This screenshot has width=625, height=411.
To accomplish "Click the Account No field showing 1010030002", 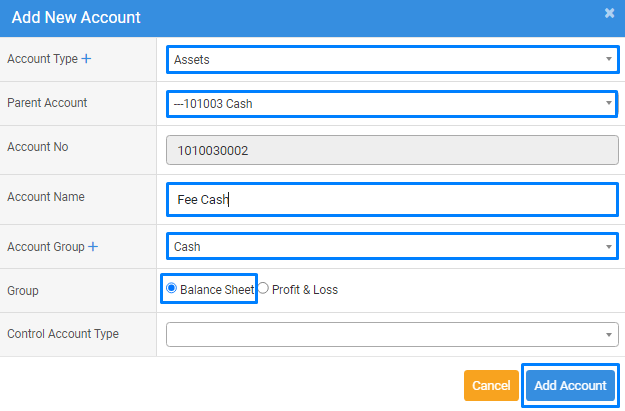I will click(x=391, y=151).
